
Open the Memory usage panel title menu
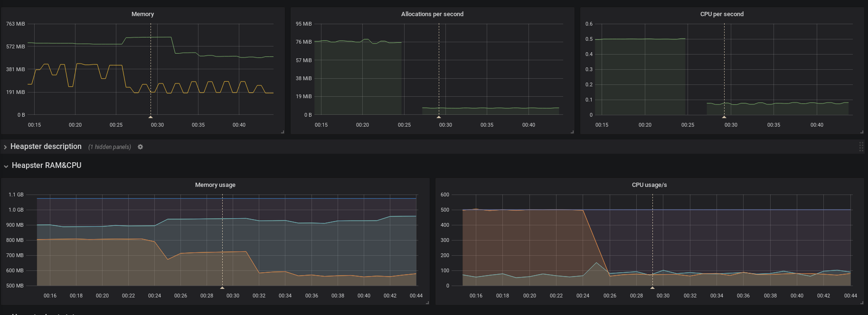(215, 185)
